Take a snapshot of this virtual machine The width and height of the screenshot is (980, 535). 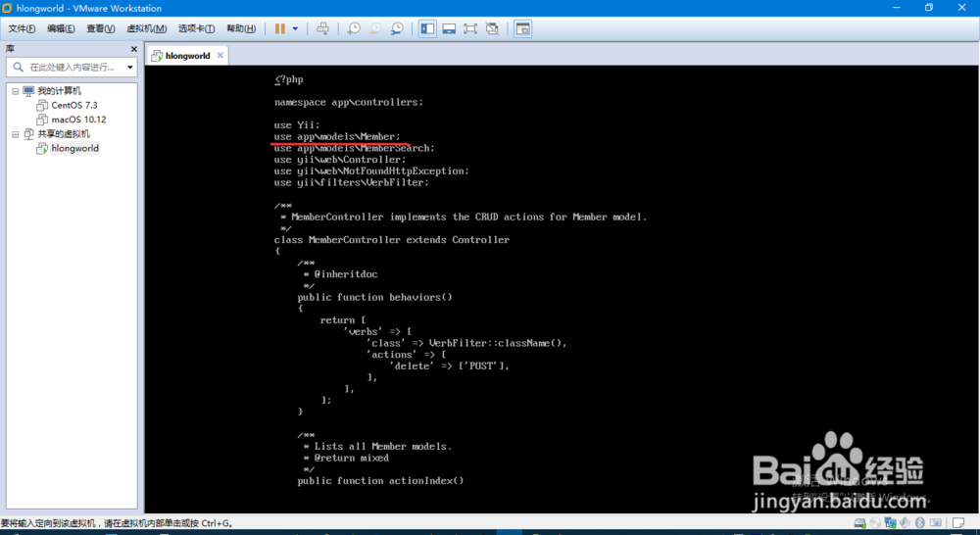pyautogui.click(x=354, y=28)
